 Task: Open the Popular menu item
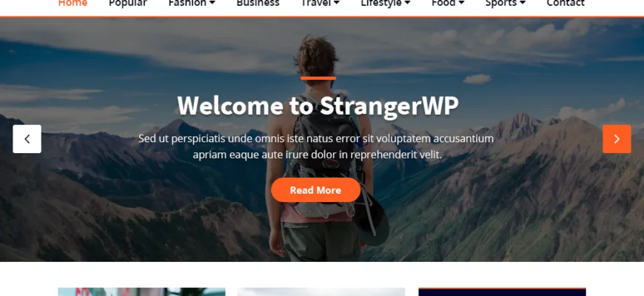(128, 3)
